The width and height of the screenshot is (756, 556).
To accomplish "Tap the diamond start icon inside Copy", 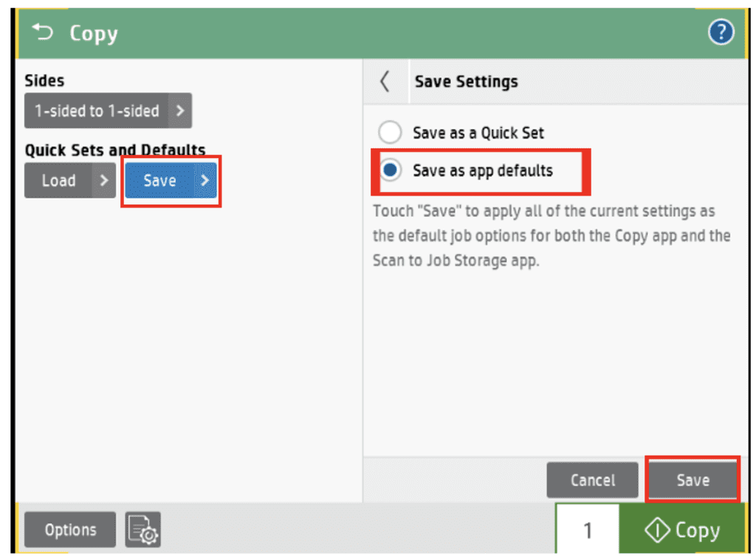I will tap(656, 529).
